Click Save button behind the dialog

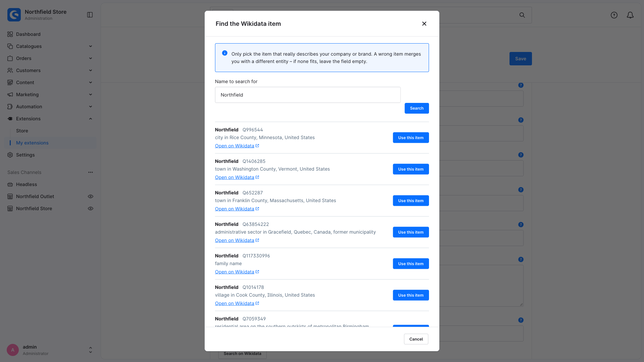coord(521,59)
